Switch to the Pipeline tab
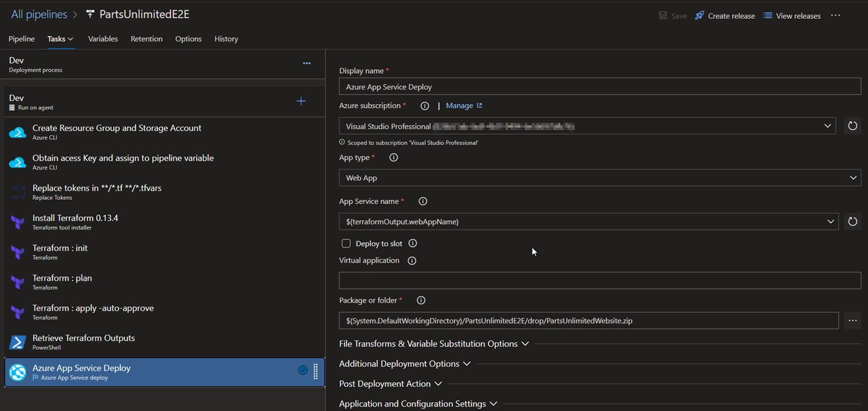Screen dimensions: 868x411 [21, 39]
